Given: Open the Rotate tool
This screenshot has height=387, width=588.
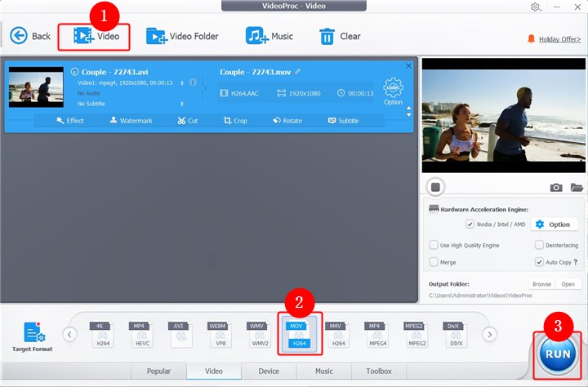Looking at the screenshot, I should coord(287,120).
